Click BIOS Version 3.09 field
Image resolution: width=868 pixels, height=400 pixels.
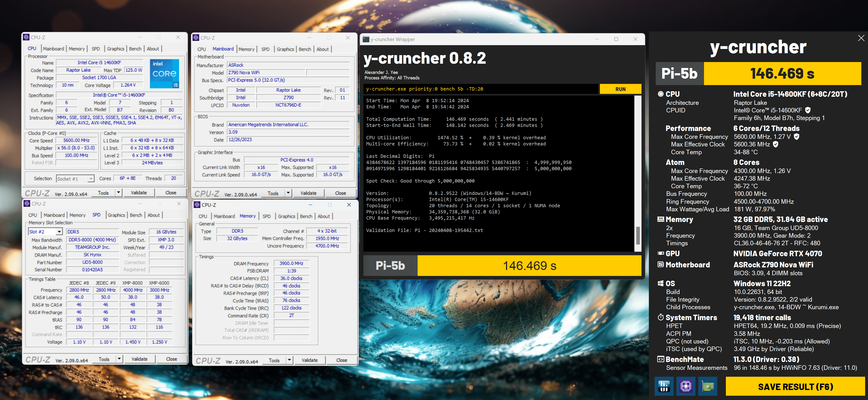[x=288, y=132]
